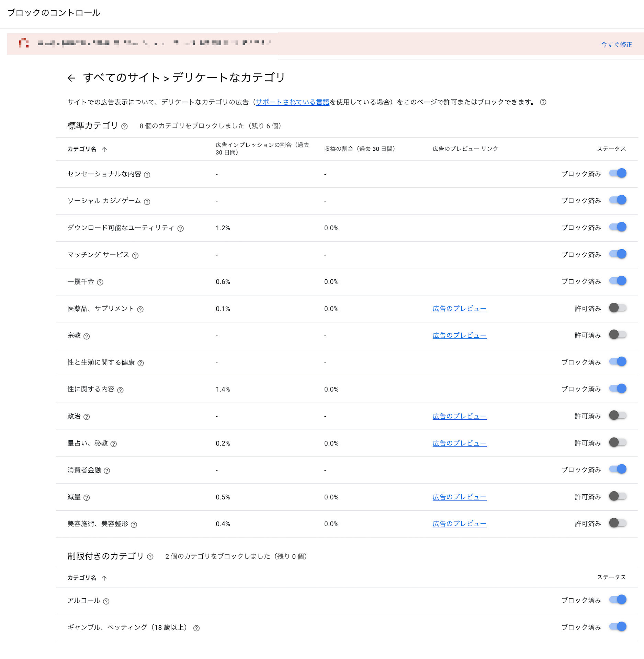Click the red warning icon in alert banner
The width and height of the screenshot is (644, 659).
click(x=24, y=43)
